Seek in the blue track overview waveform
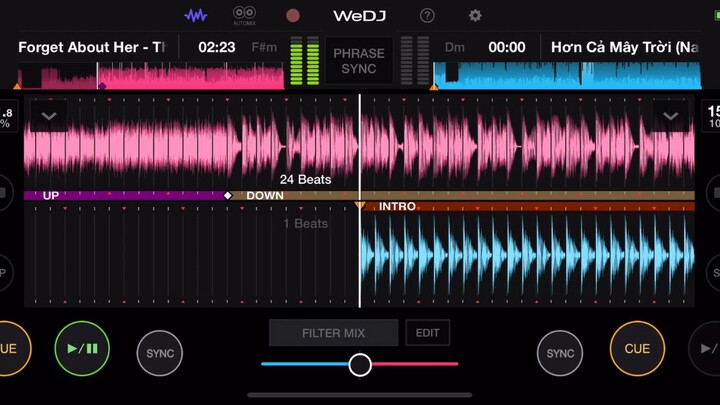Image resolution: width=720 pixels, height=405 pixels. (567, 76)
